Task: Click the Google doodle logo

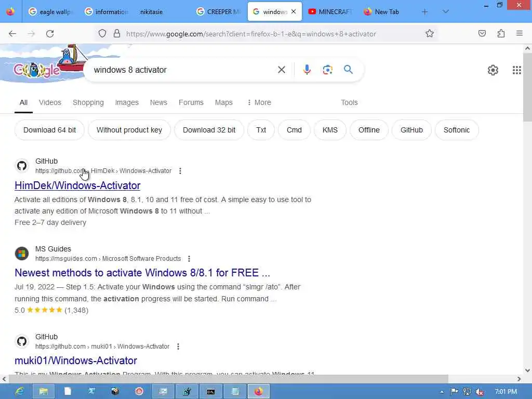Action: click(x=37, y=70)
